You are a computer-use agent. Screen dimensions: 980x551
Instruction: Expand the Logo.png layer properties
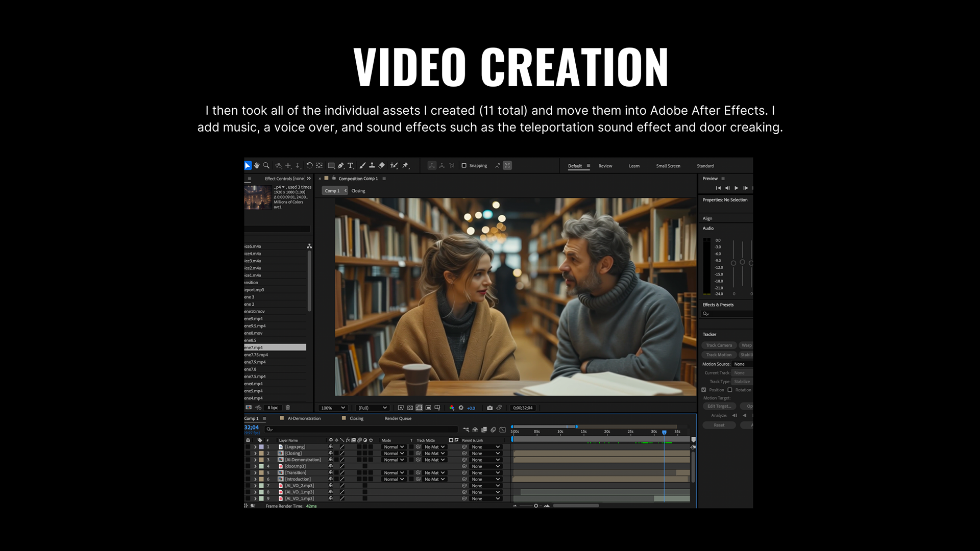point(255,447)
